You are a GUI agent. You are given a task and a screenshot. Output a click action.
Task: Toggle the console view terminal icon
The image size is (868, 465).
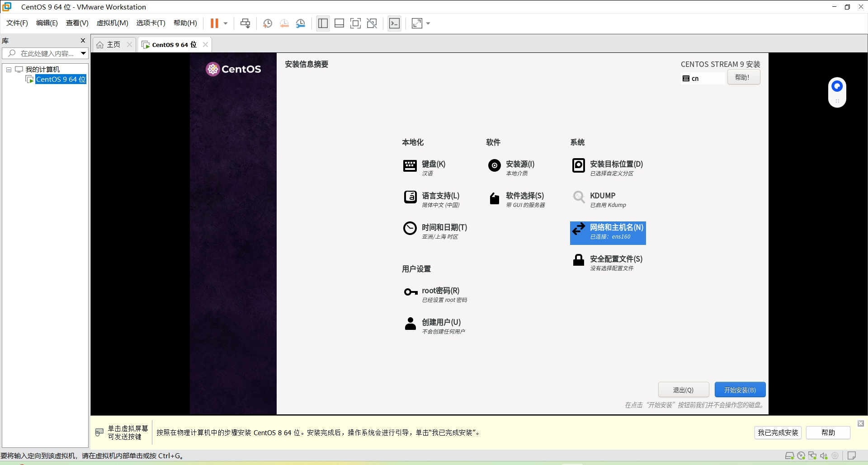click(x=394, y=23)
